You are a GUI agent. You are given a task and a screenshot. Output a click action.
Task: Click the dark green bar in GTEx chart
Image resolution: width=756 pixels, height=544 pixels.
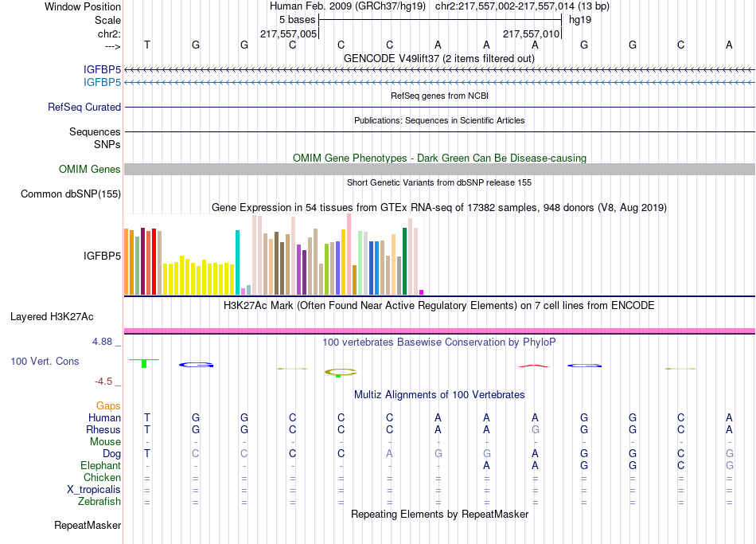click(404, 261)
